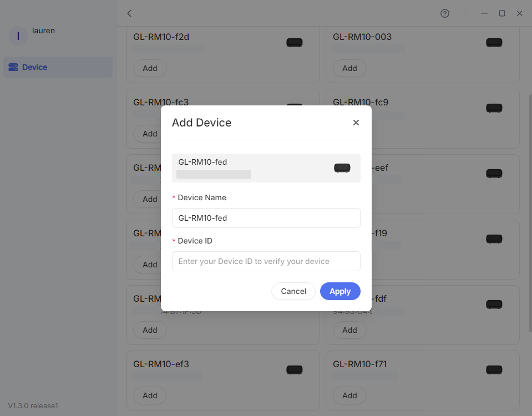Open the lauren profile avatar
Viewport: 532px width, 416px height.
18,35
